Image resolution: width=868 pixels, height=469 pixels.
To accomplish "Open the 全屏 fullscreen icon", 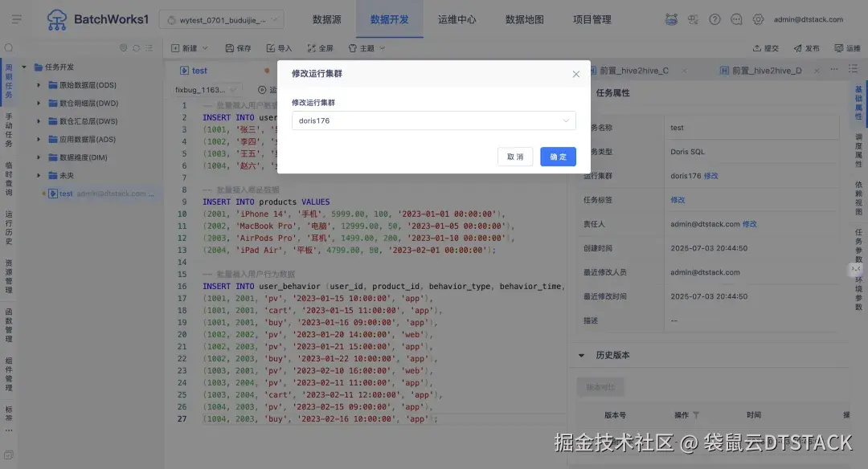I will coord(317,47).
